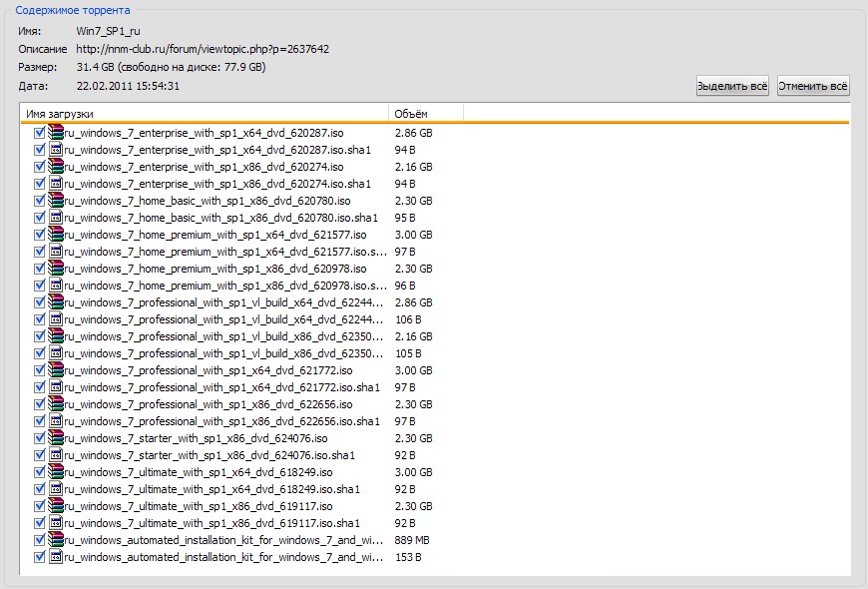
Task: Sort by the "Объём" column header
Action: pos(425,113)
